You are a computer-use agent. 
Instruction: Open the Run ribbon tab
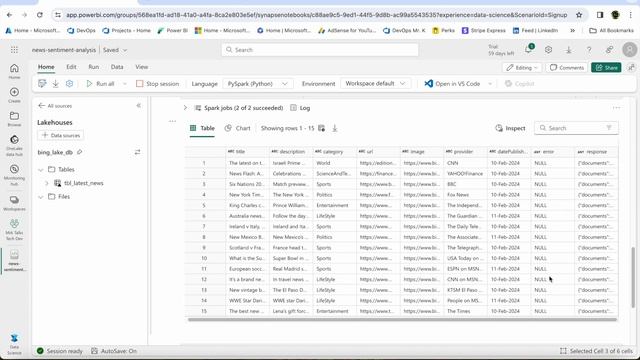(x=93, y=67)
